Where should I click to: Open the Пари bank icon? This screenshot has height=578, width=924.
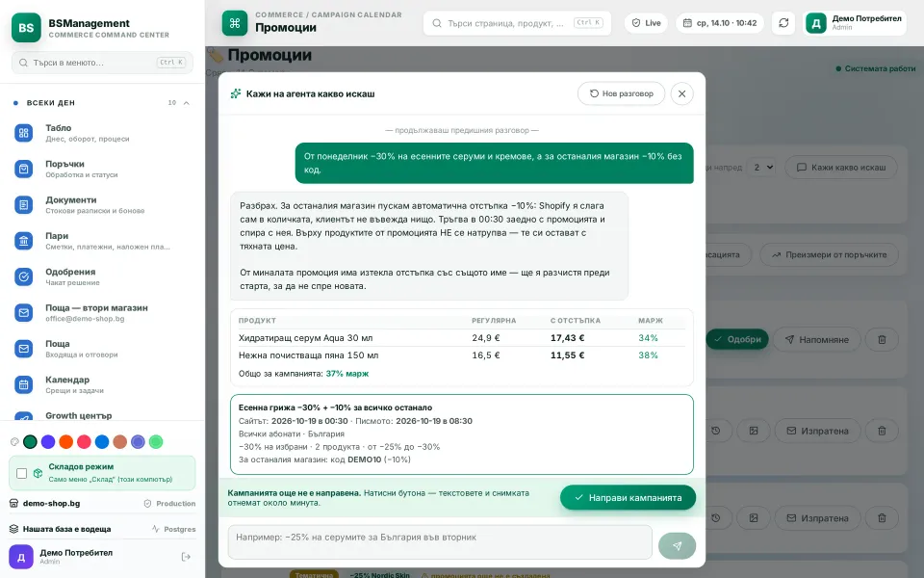23,241
